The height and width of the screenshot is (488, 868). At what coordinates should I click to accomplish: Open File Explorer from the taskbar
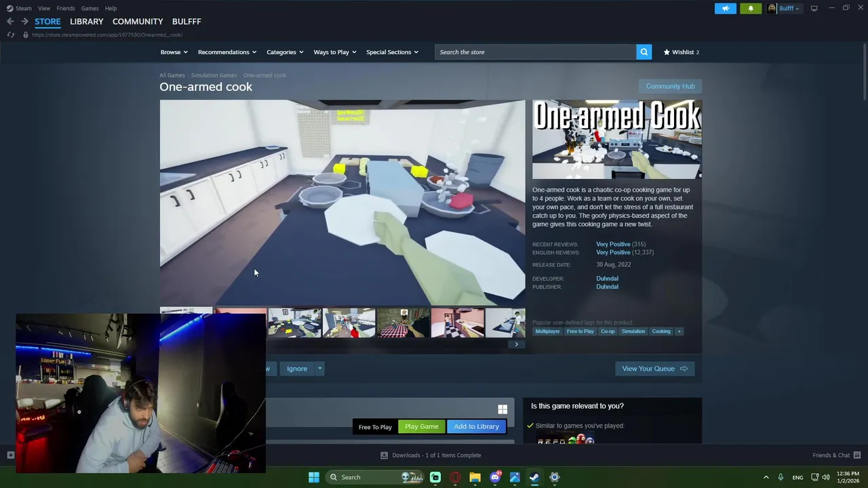tap(475, 477)
